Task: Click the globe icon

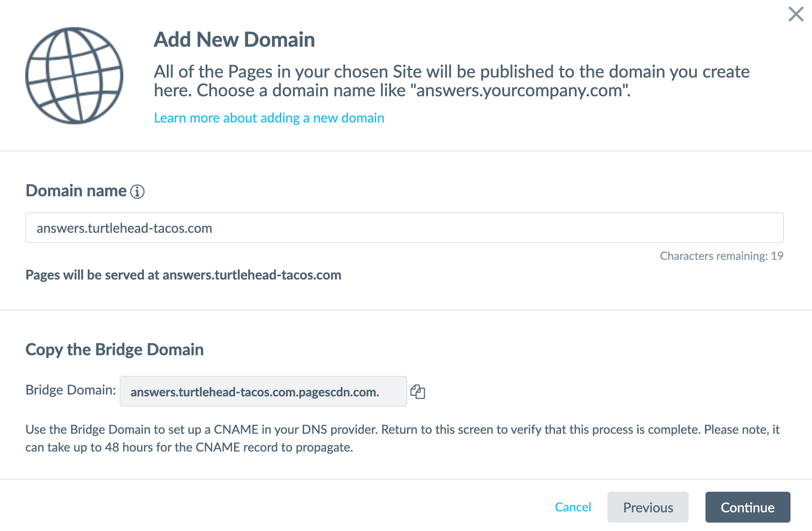Action: [x=74, y=76]
